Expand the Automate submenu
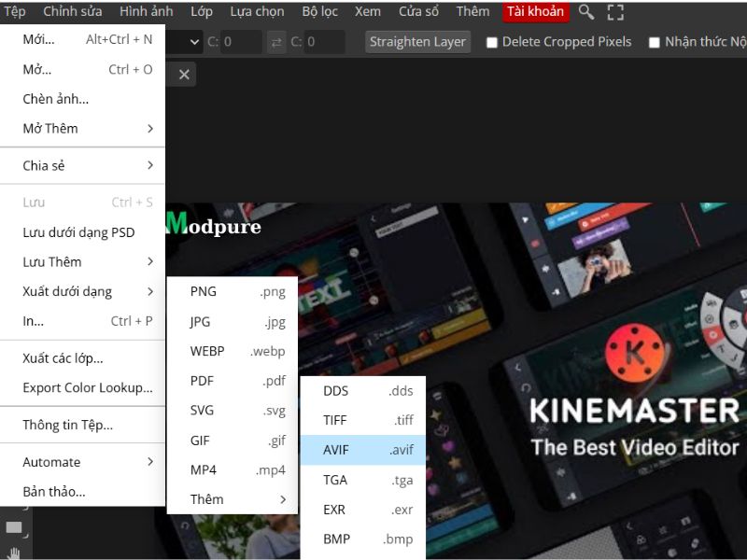Screen dimensions: 747x560 (x=82, y=462)
